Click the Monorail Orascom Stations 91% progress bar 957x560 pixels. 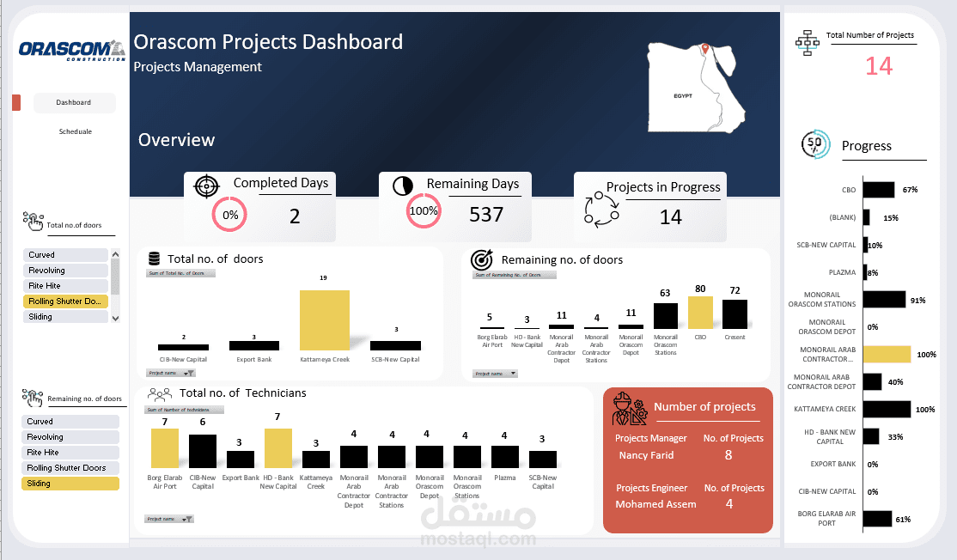(x=884, y=300)
